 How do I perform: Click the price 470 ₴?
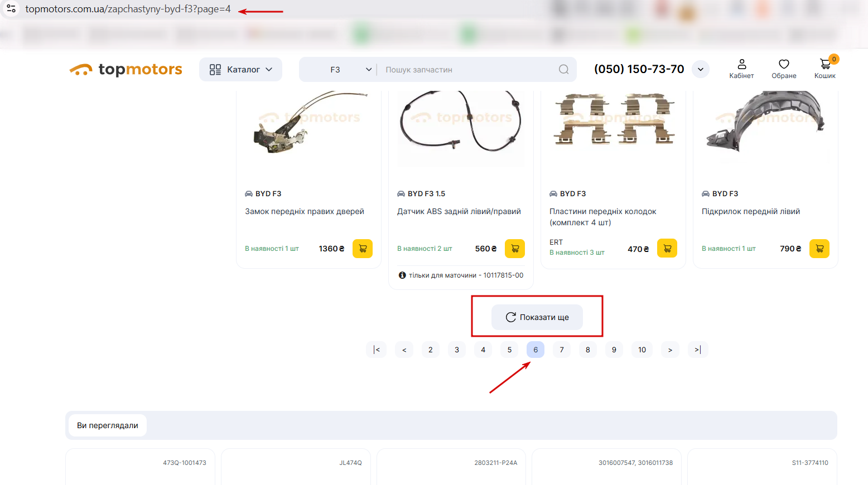(x=638, y=249)
